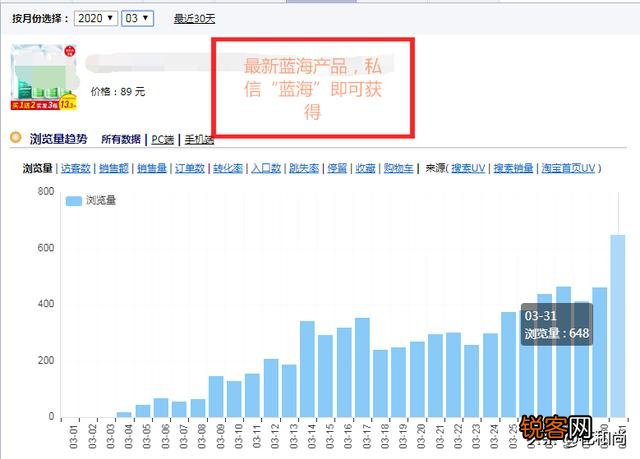Open the 淘宝首页UV source link
Viewport: 640px width, 459px height.
click(568, 168)
